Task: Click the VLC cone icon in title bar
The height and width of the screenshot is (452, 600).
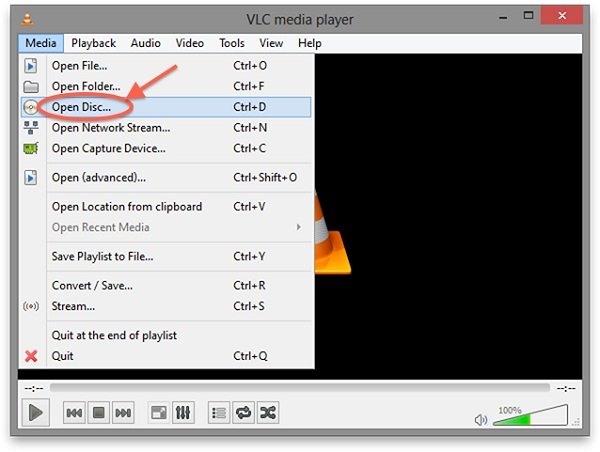Action: tap(27, 19)
